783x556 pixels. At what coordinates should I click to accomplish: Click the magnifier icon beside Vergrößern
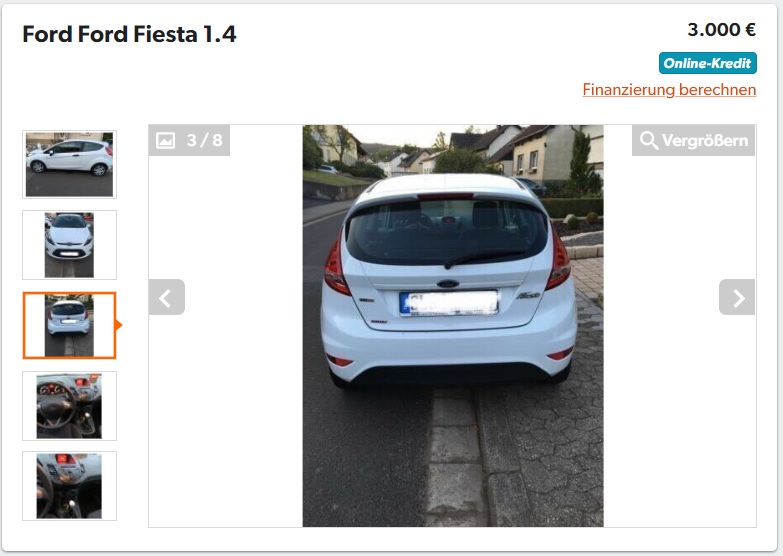pos(649,140)
